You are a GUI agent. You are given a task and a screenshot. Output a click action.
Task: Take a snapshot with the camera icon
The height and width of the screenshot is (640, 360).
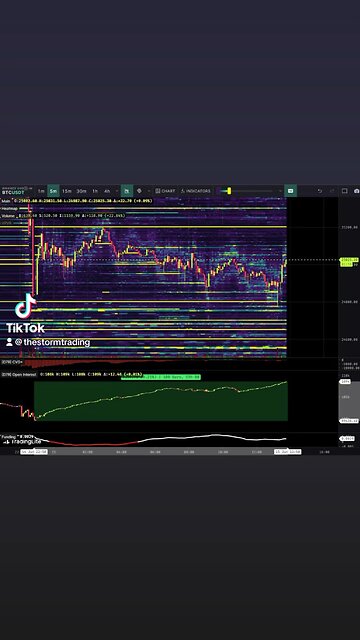point(357,191)
